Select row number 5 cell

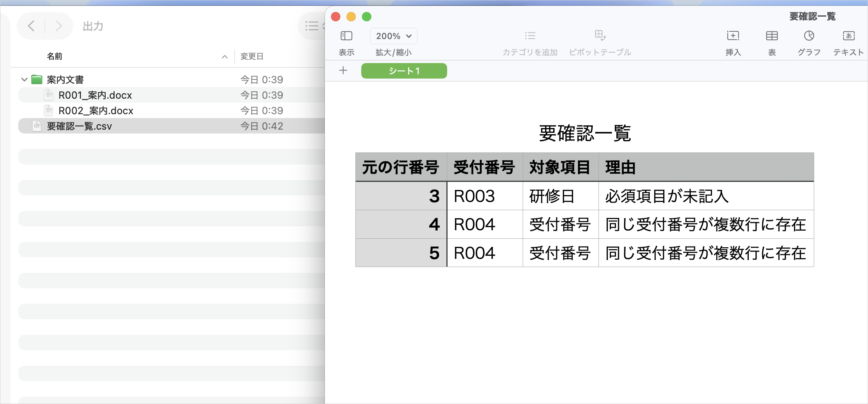[x=401, y=253]
